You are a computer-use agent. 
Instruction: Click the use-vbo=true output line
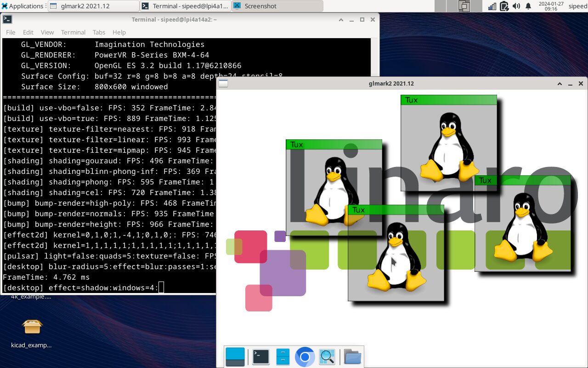pyautogui.click(x=109, y=119)
